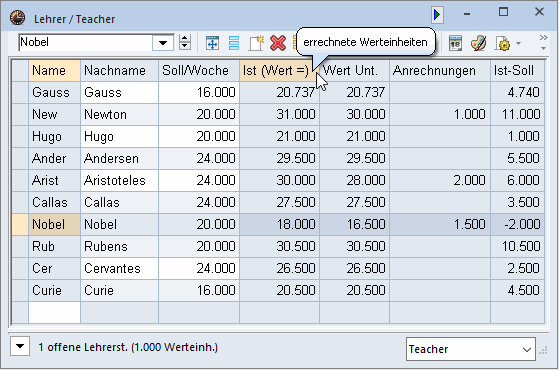
Task: Click Newton's Anrechnungen value 1.000
Action: (440, 115)
